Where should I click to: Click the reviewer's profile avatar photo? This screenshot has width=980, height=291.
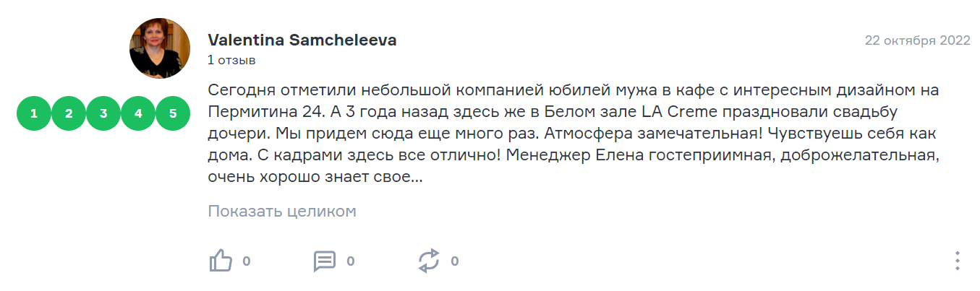(x=160, y=48)
